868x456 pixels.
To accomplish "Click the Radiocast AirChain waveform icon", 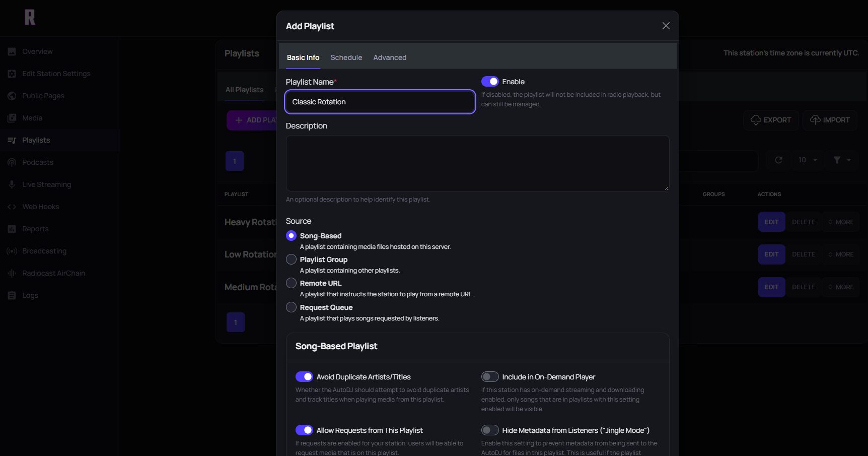I will point(12,273).
